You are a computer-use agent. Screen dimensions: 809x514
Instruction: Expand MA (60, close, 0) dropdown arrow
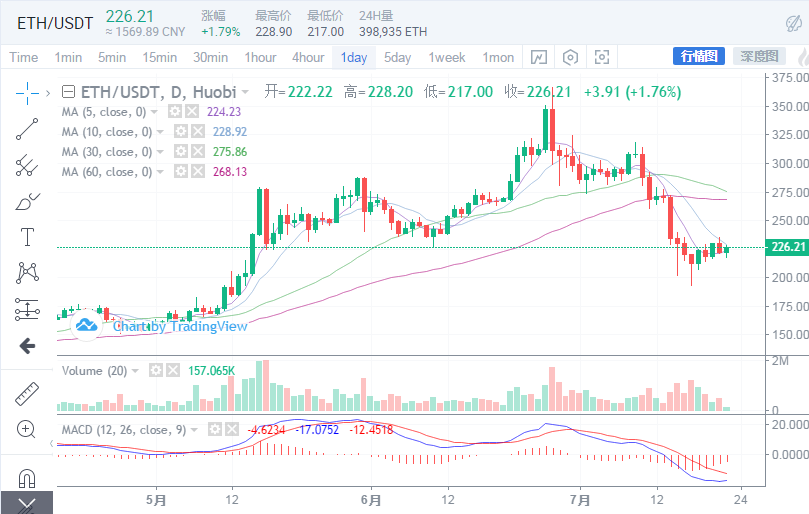click(x=160, y=172)
